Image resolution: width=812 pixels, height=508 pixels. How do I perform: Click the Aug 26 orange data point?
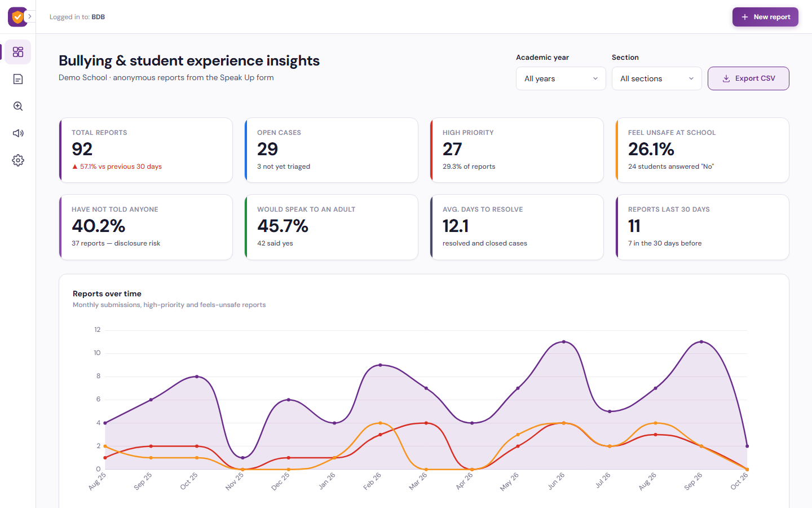pos(655,423)
